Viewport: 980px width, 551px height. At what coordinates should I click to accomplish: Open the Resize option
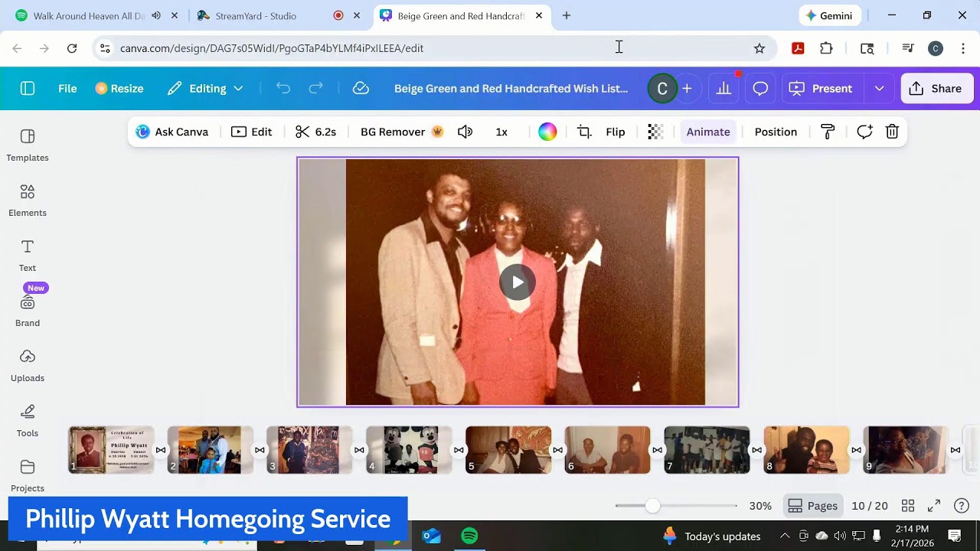coord(119,89)
